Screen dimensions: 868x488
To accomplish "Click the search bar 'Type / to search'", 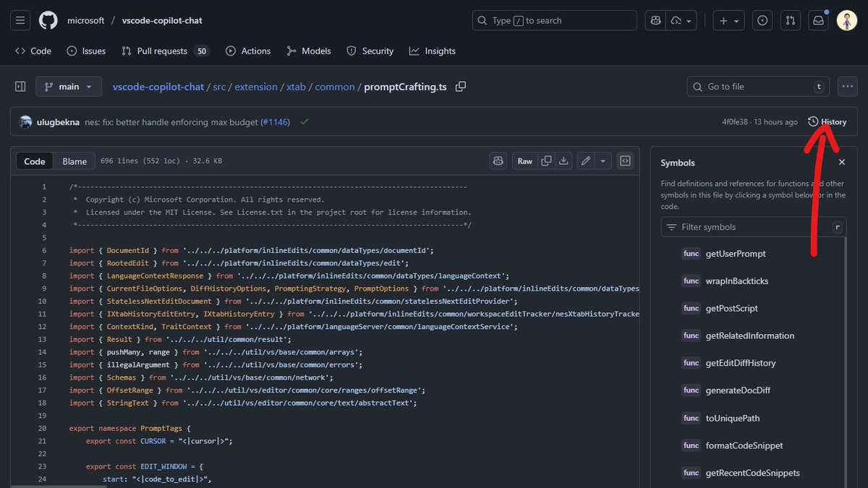I will click(555, 20).
